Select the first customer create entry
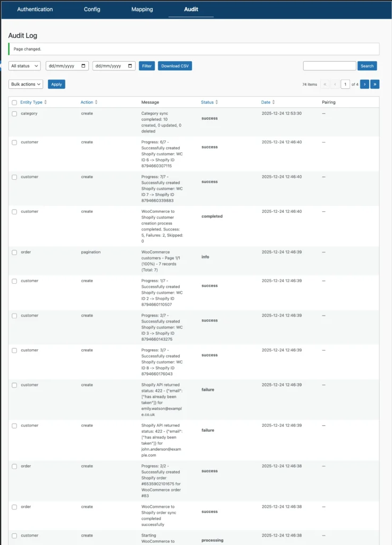Screen dimensions: 392x545 13,142
